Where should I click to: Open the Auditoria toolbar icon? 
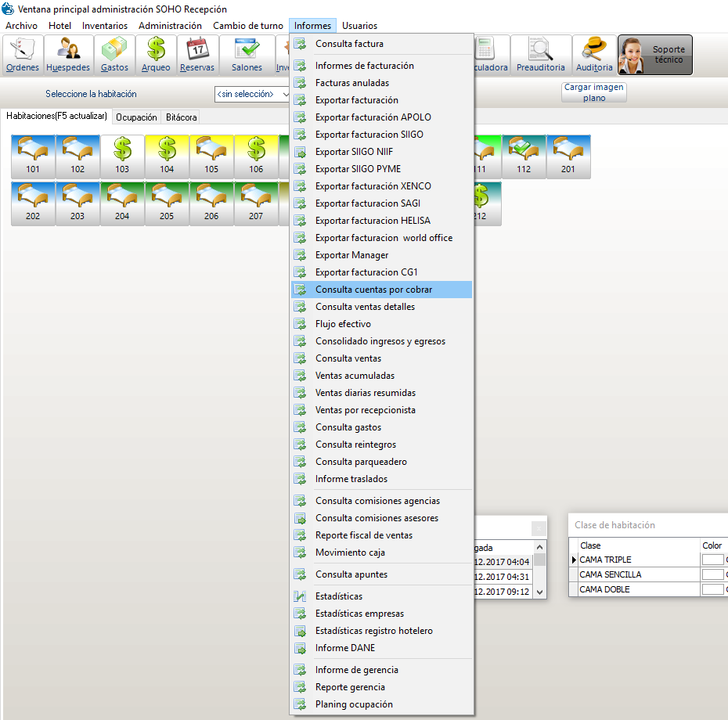(594, 55)
